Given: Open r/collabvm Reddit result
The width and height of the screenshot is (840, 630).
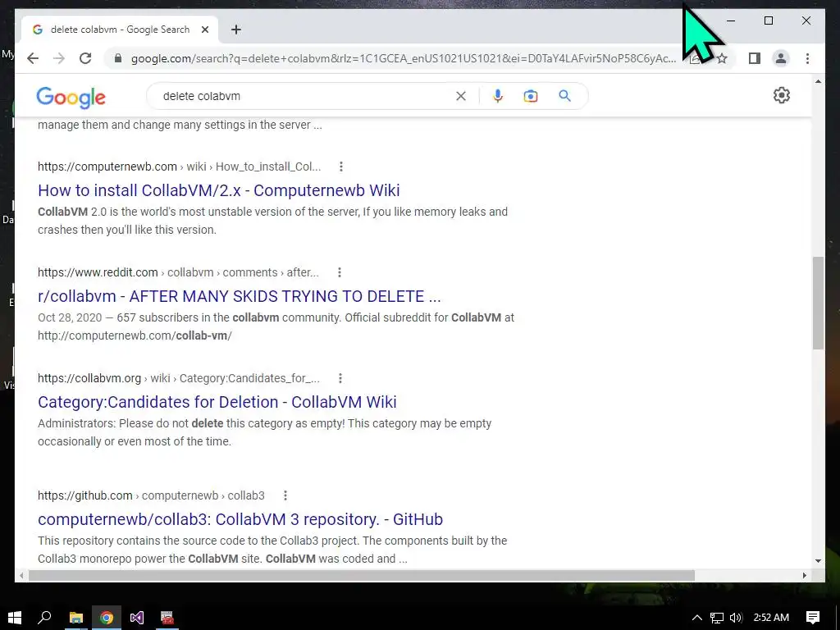Looking at the screenshot, I should click(239, 296).
